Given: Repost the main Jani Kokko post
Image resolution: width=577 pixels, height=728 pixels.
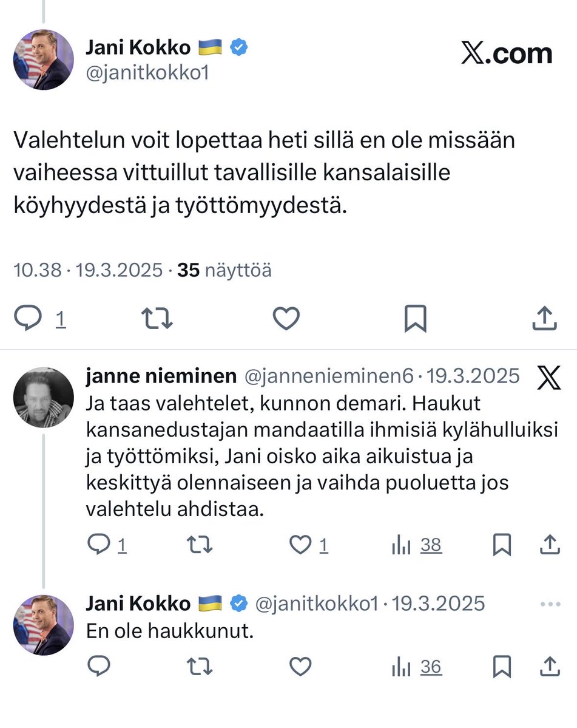Looking at the screenshot, I should coord(157,318).
